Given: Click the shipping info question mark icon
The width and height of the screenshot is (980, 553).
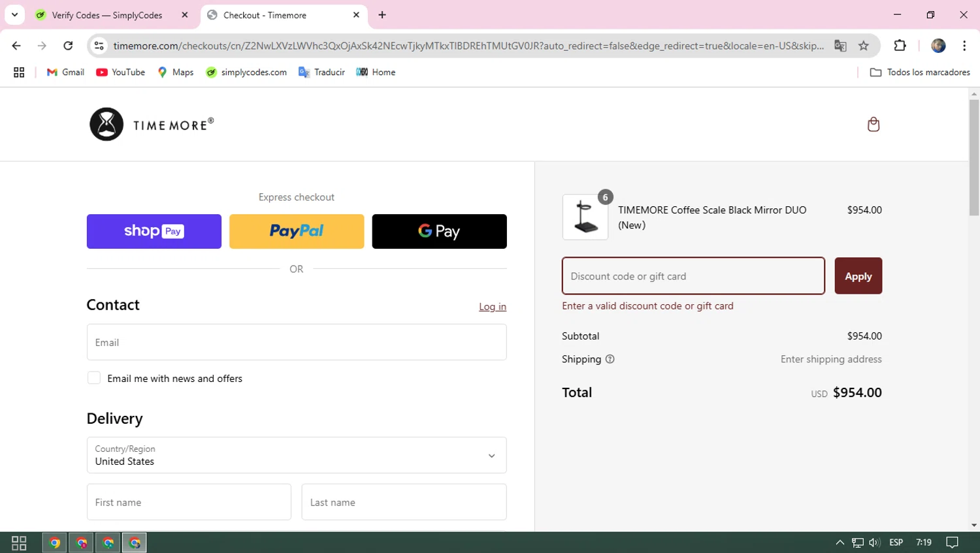Looking at the screenshot, I should click(610, 359).
